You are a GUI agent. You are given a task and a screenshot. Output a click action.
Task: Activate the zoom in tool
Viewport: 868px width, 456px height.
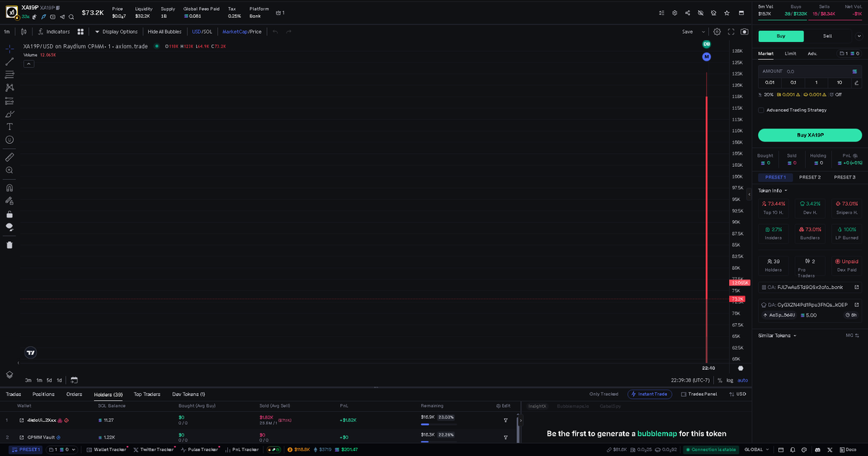pyautogui.click(x=9, y=170)
